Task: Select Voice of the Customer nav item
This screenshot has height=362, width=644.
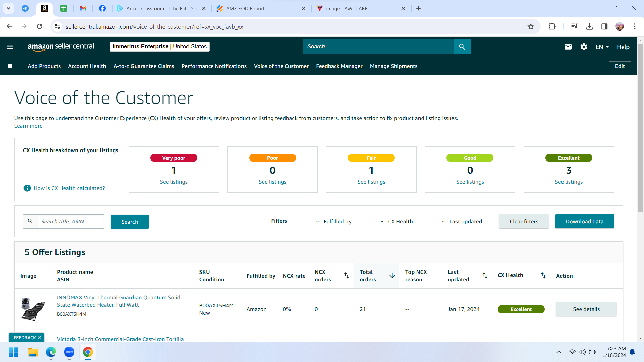Action: (281, 66)
